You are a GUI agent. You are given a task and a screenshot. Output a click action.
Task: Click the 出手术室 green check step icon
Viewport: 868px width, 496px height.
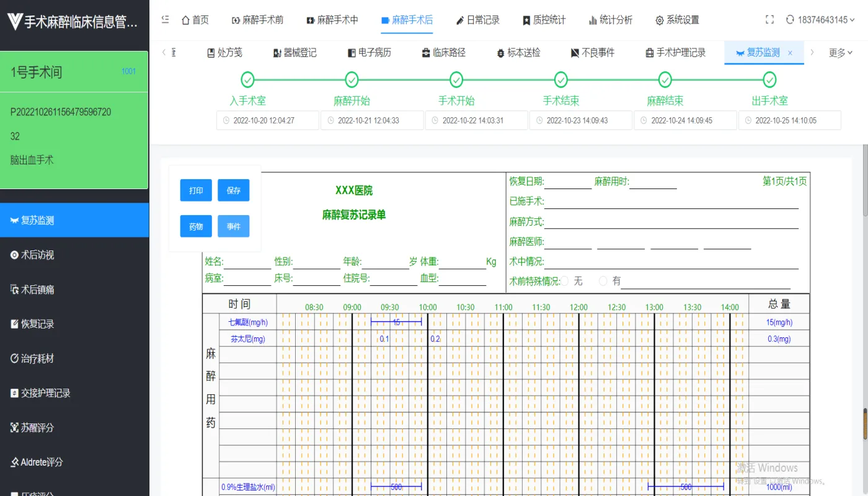[769, 80]
